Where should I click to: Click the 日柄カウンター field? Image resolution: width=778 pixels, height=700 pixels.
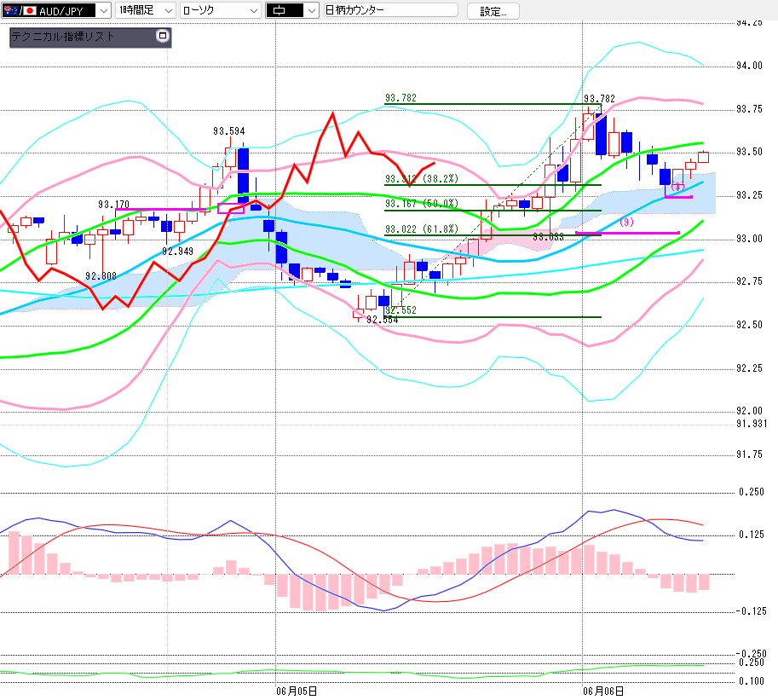(390, 10)
